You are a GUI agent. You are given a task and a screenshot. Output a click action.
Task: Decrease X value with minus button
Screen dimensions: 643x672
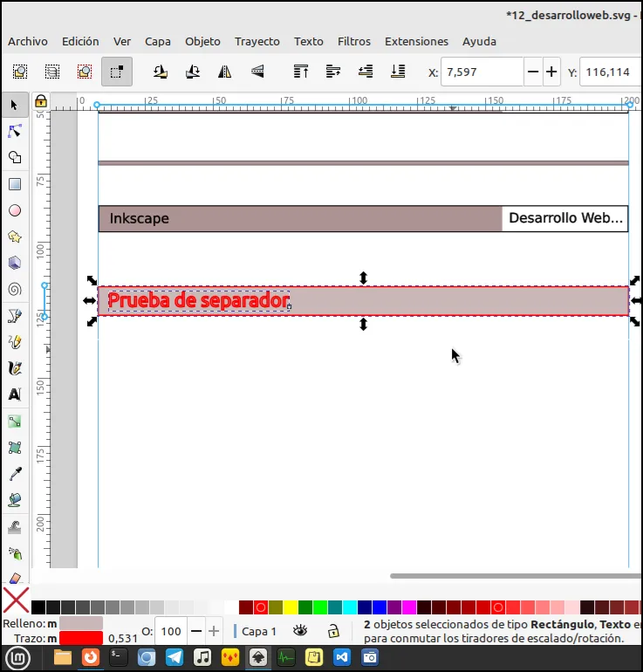pos(533,72)
